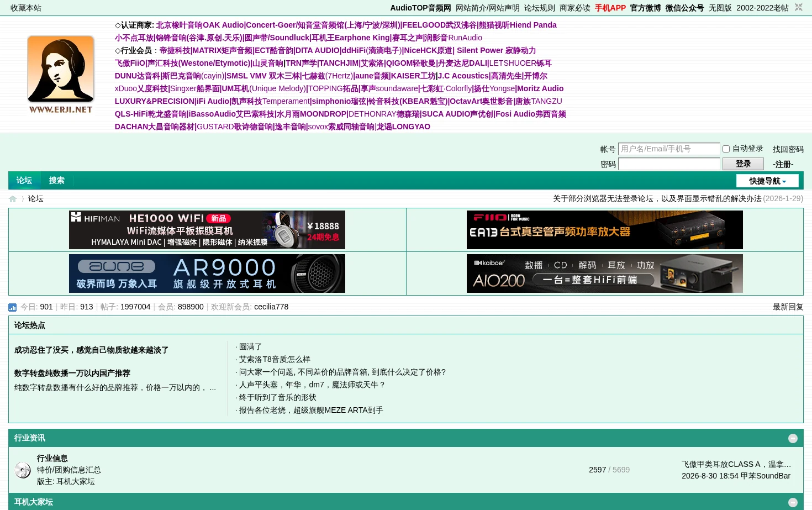Open user 甲苯SoundBar profile link
This screenshot has width=812, height=510.
[766, 476]
